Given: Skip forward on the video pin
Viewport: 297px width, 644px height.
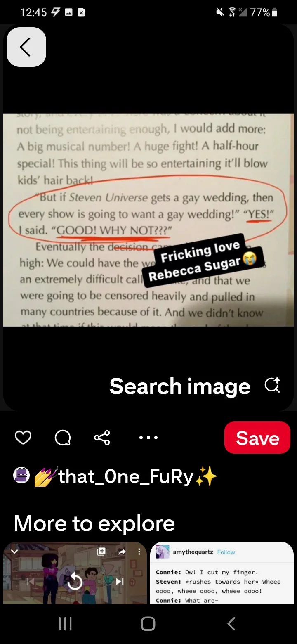Looking at the screenshot, I should click(120, 582).
